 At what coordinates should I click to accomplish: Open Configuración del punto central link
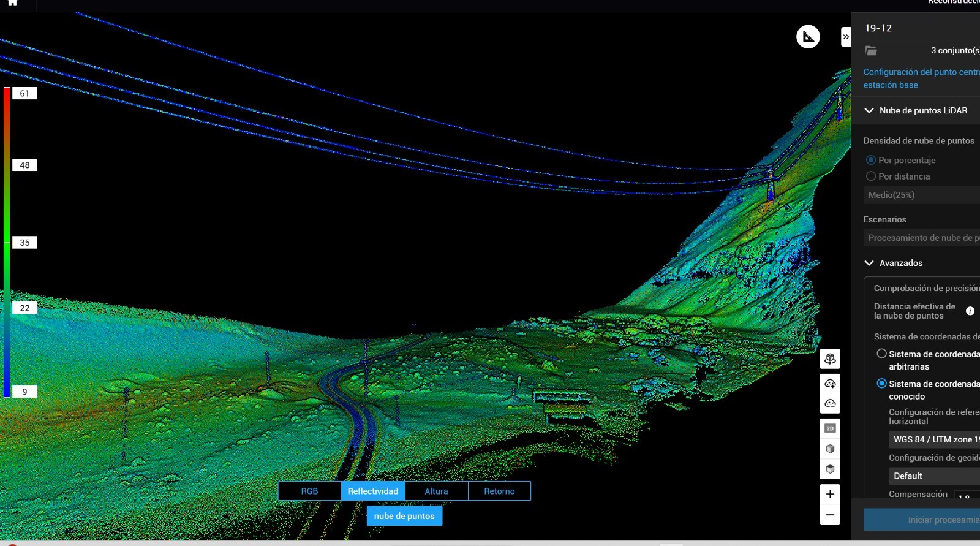921,78
